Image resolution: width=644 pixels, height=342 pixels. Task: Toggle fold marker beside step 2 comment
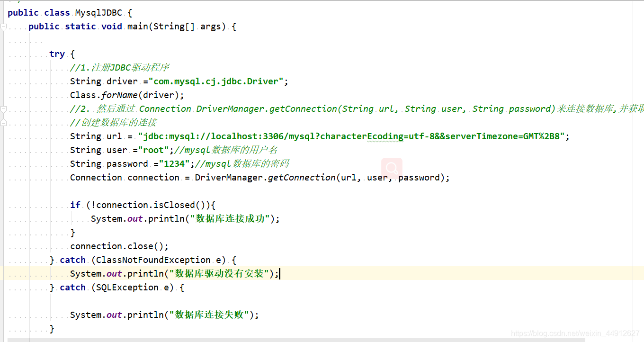click(3, 109)
